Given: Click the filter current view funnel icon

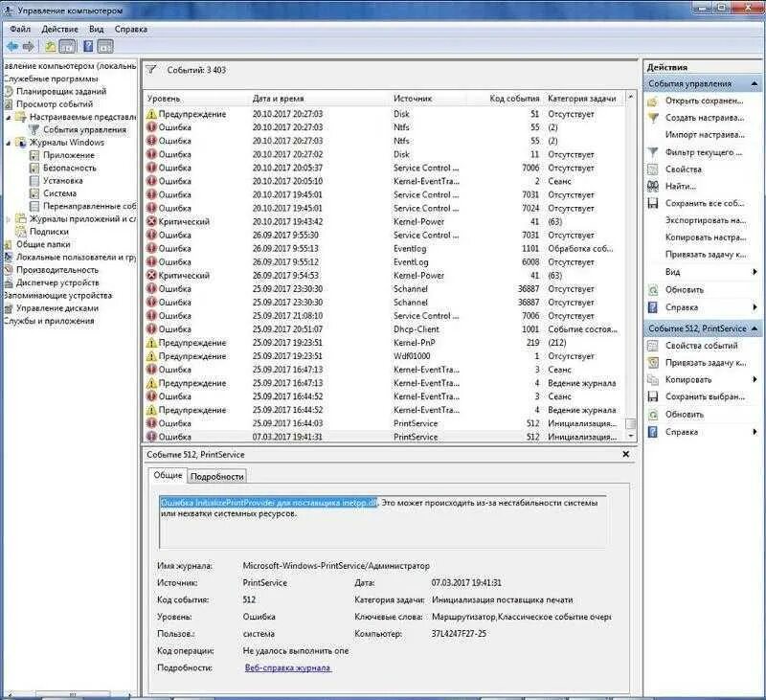Looking at the screenshot, I should pos(653,152).
